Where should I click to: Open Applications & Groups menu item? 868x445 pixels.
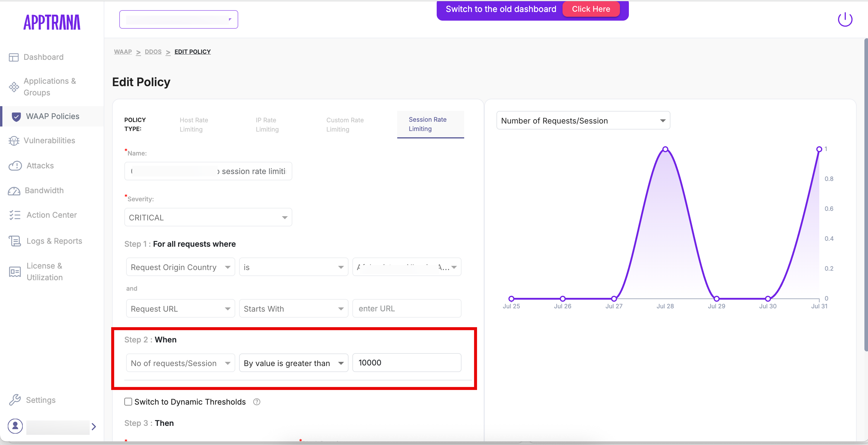tap(50, 87)
